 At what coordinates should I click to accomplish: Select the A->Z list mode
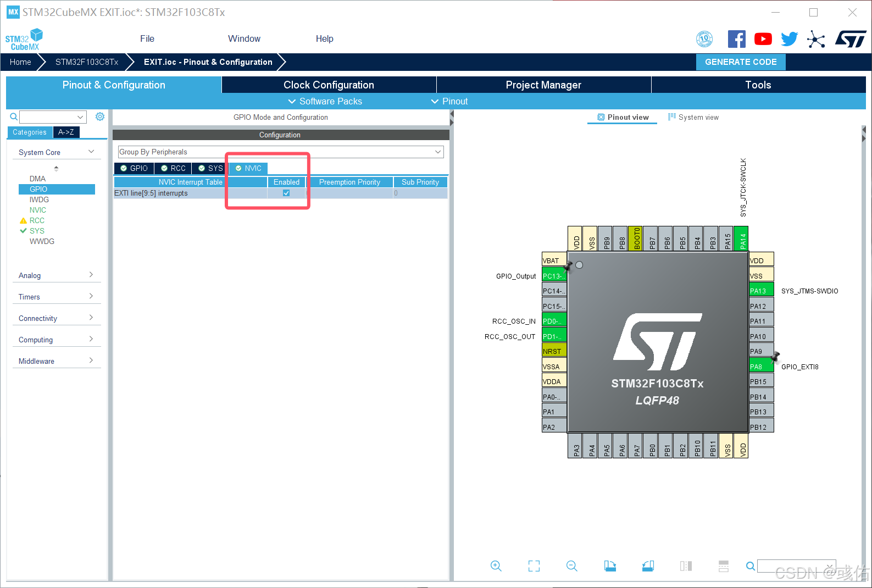66,132
